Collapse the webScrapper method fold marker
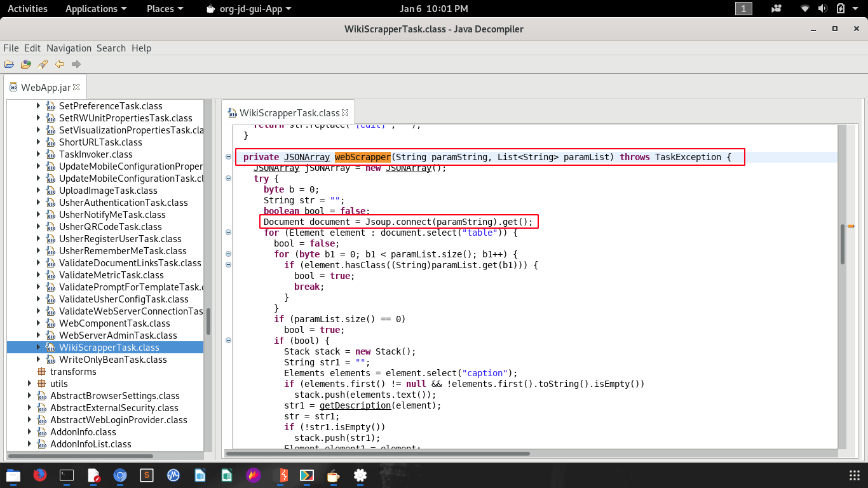Viewport: 868px width, 488px height. [x=229, y=157]
